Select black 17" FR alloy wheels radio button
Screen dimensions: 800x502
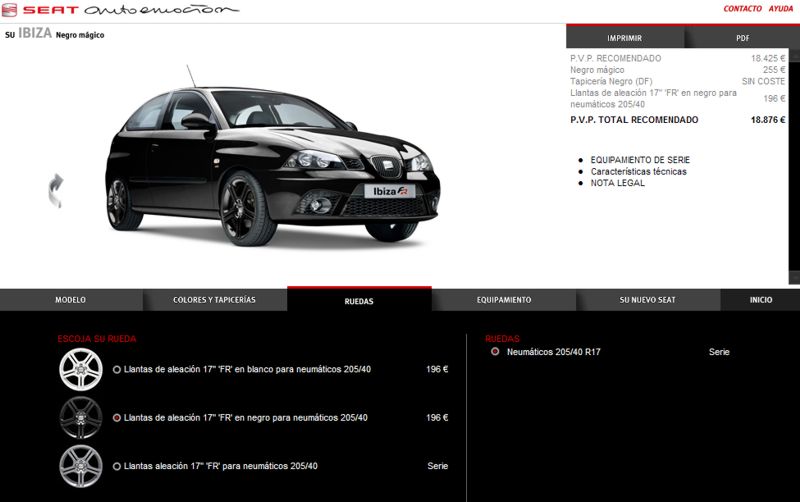(x=117, y=418)
